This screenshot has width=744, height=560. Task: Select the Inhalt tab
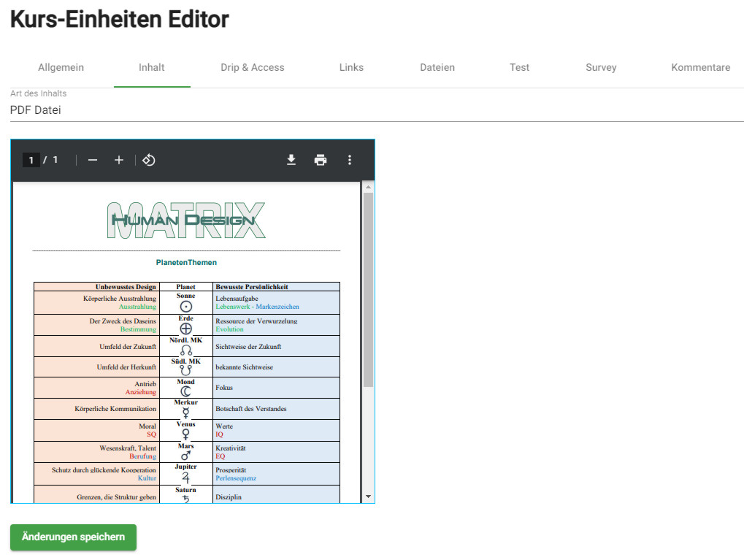point(152,67)
